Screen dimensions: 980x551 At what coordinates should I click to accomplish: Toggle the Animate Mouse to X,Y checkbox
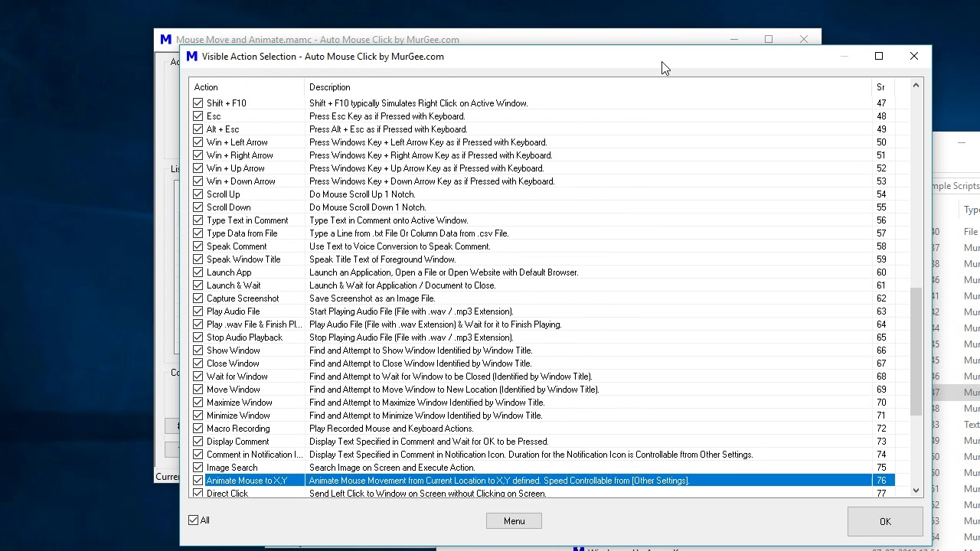tap(198, 481)
